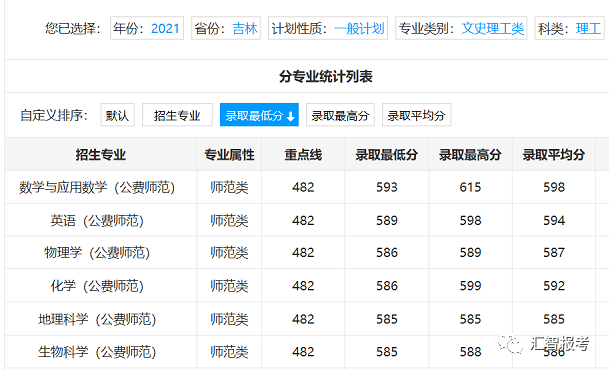Open the 计划性质 一般计划 filter
Viewport: 609px width, 371px height.
coord(328,28)
